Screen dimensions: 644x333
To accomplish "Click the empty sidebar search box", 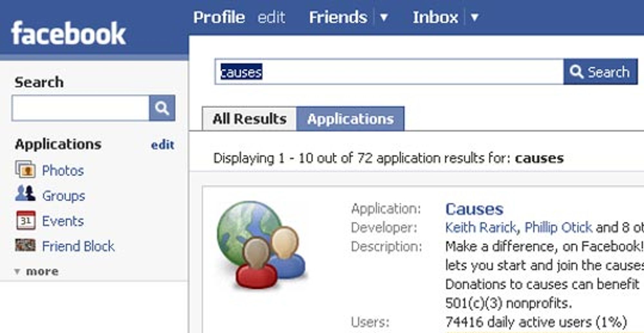I will coord(80,108).
